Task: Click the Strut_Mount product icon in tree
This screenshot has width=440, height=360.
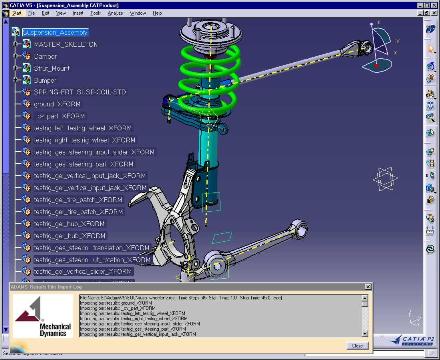Action: [x=26, y=68]
